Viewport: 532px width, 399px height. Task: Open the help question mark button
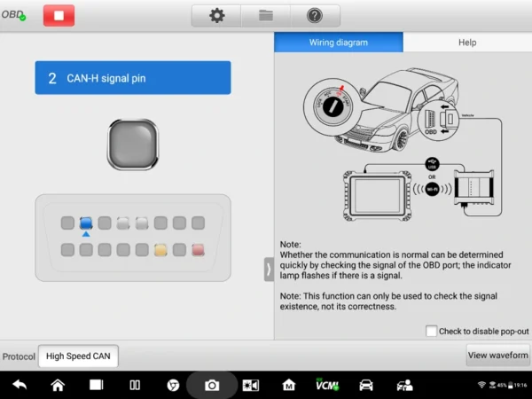(x=315, y=15)
